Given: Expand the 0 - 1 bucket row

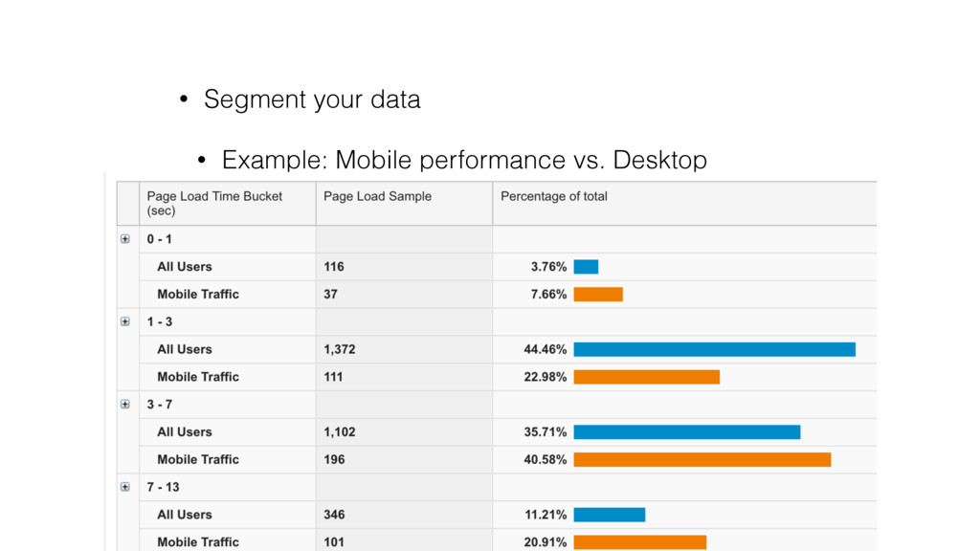Looking at the screenshot, I should click(125, 239).
